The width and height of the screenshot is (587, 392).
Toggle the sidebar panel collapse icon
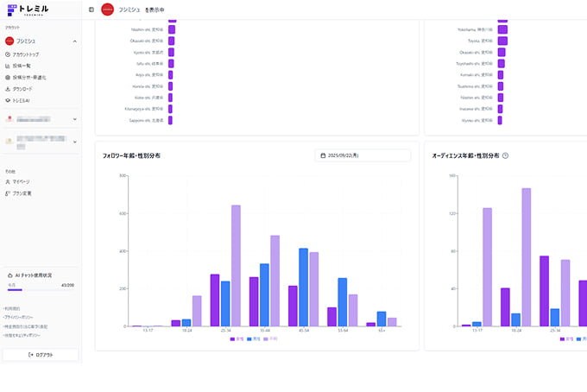(92, 9)
